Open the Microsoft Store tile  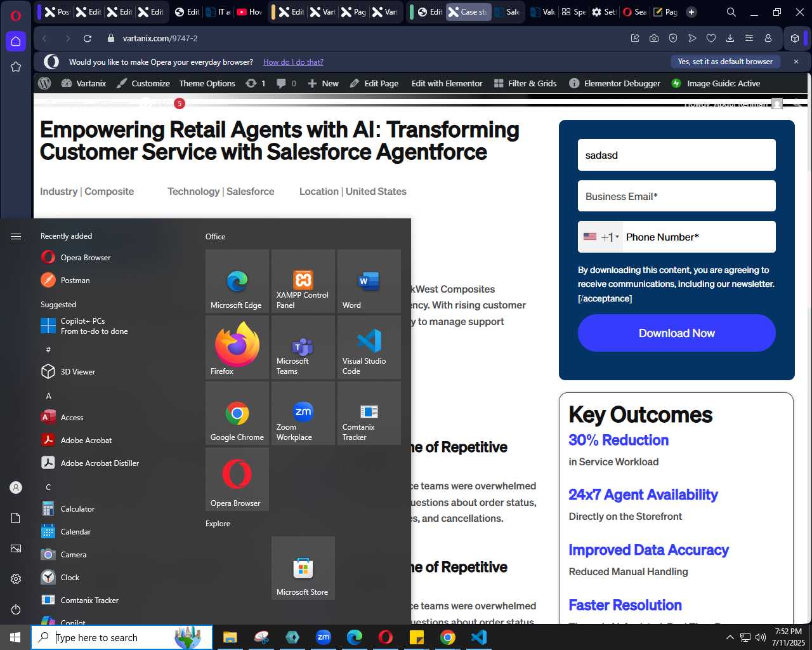coord(303,568)
